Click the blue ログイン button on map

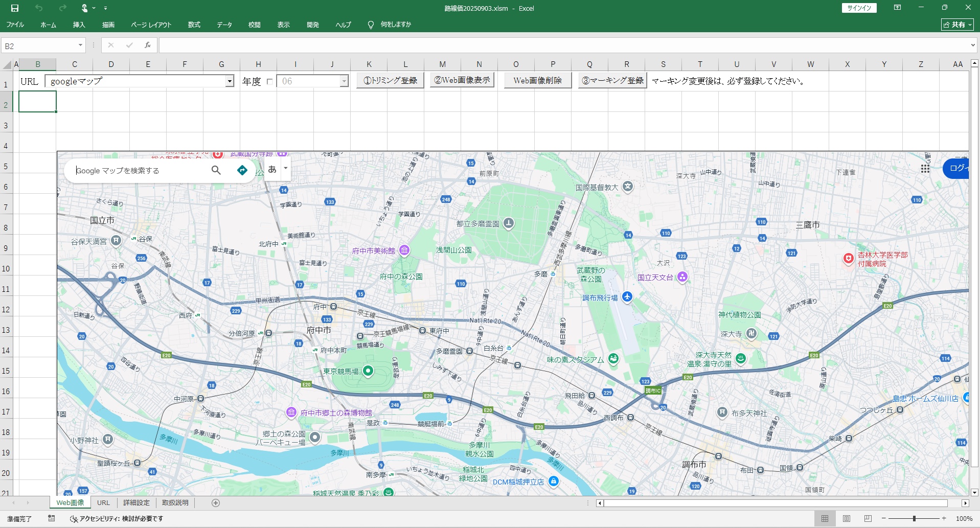tap(956, 168)
